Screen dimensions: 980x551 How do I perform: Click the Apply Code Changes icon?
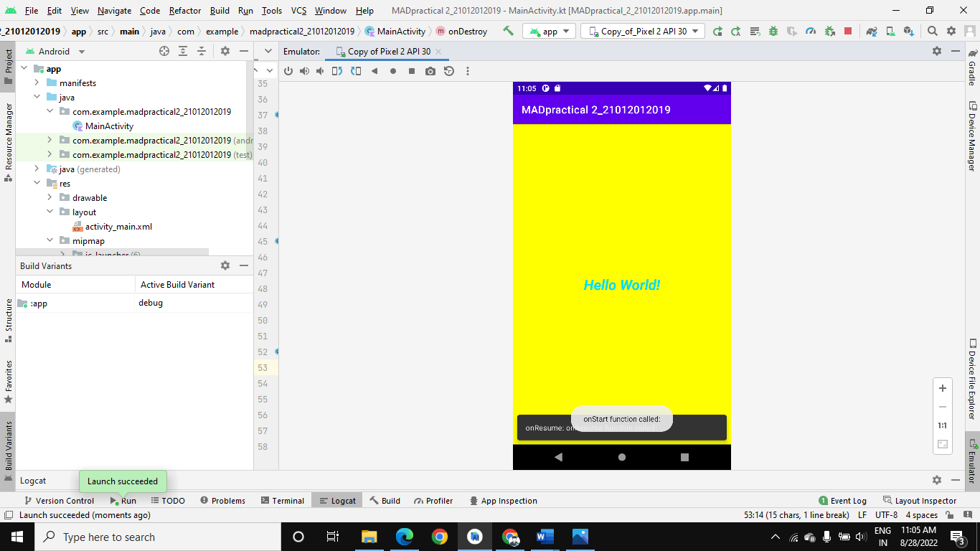coord(755,31)
